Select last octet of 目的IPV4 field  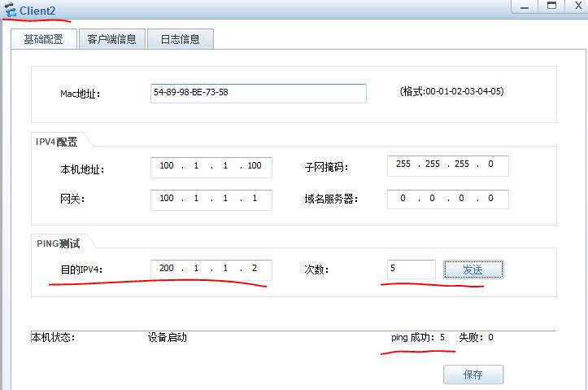click(x=254, y=269)
